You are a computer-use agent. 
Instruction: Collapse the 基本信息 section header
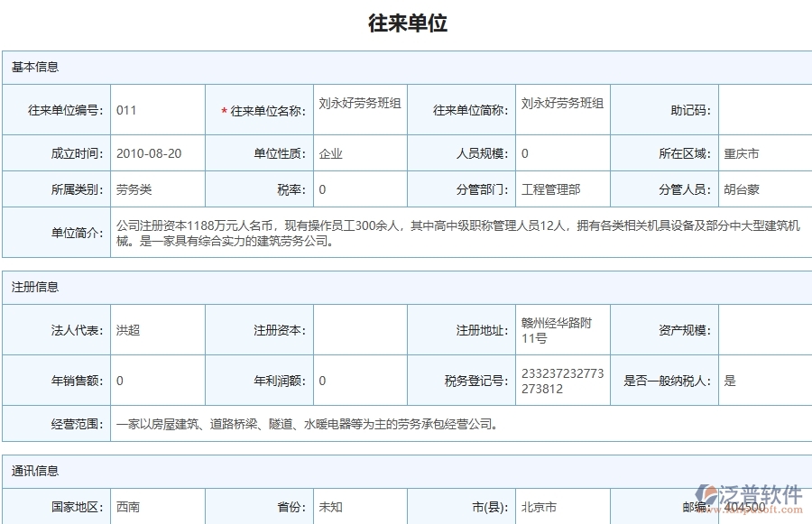click(30, 65)
